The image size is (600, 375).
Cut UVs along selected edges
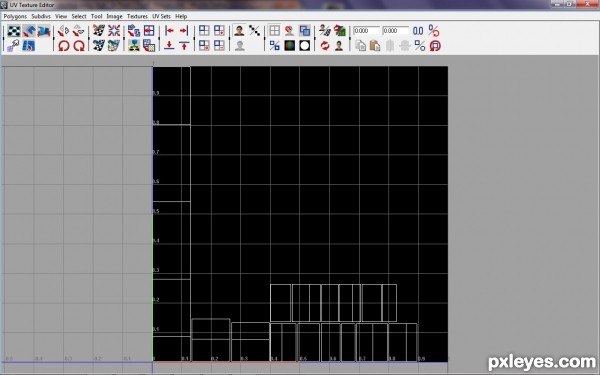coord(99,31)
